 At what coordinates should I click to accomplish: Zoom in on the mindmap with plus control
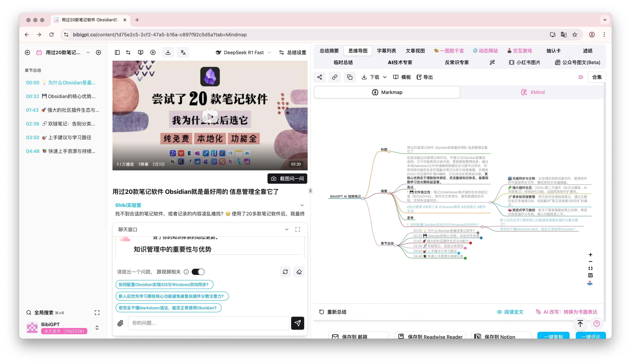click(591, 254)
